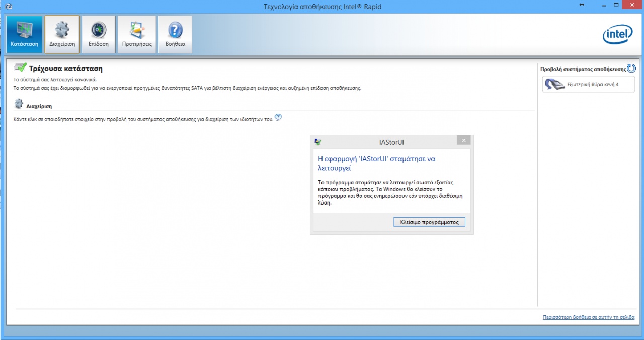
Task: Close the IAStorUI error dialog
Action: (x=464, y=141)
